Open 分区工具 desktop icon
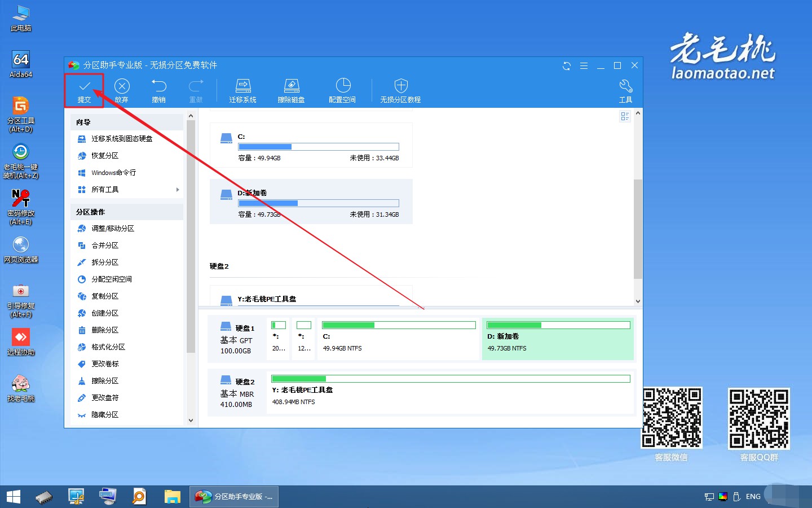Viewport: 812px width, 508px height. [21, 115]
